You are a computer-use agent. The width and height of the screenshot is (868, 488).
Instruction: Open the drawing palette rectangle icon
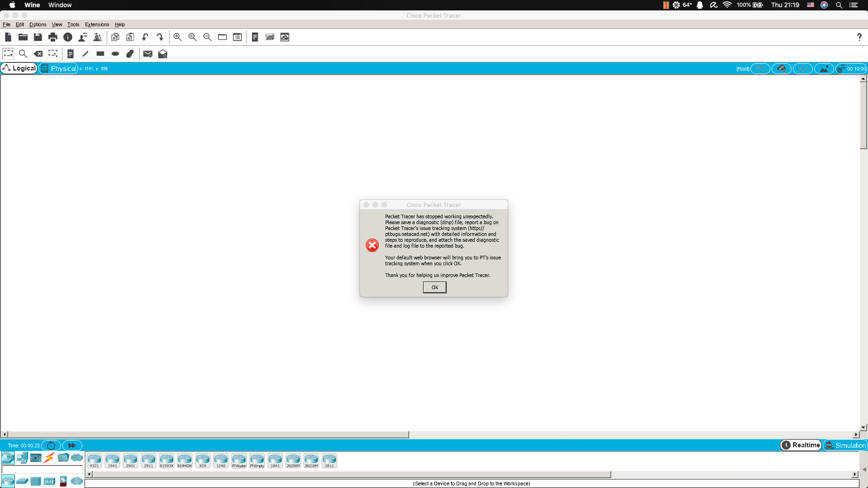coord(222,37)
